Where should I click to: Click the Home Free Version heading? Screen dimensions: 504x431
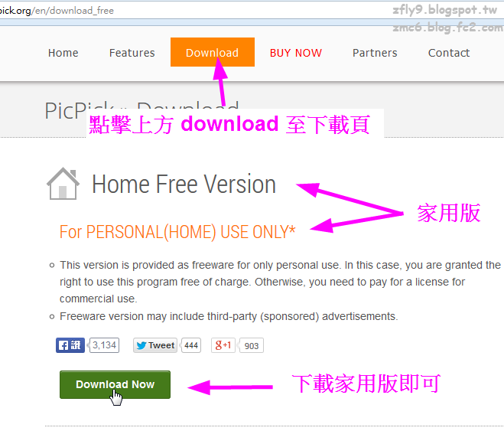coord(184,184)
